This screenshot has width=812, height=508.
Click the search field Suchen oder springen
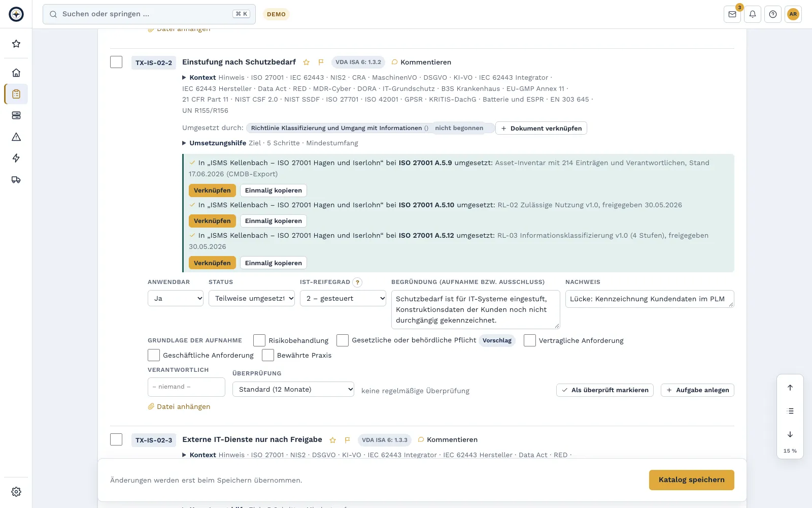pyautogui.click(x=149, y=14)
